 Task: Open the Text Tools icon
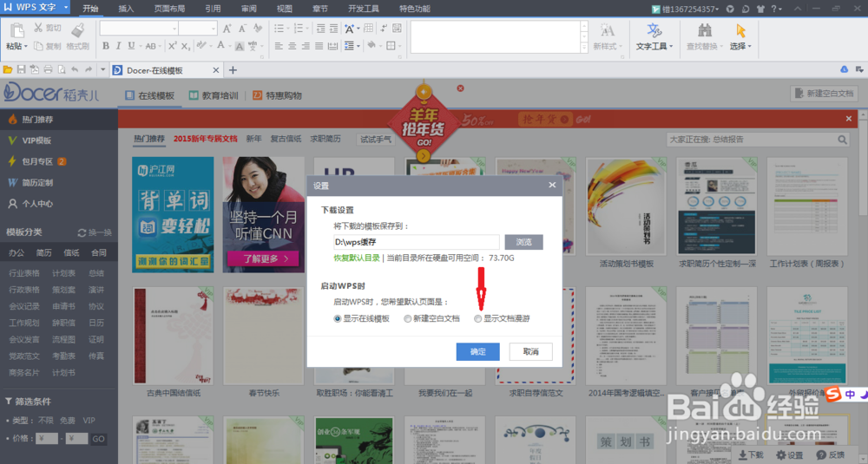(x=654, y=29)
